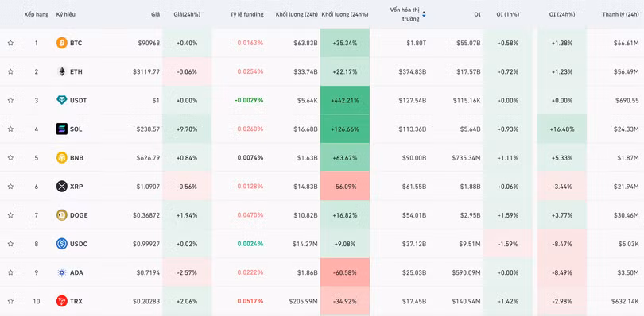
Task: Select BTC price $90968
Action: 149,43
